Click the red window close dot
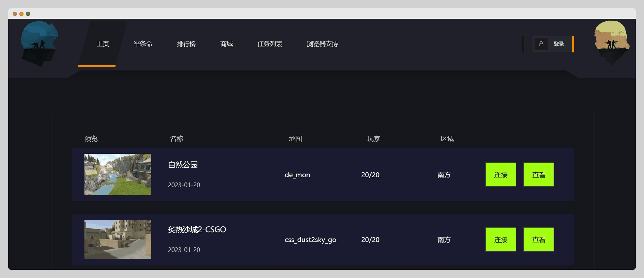Viewport: 644px width, 278px height. pos(15,14)
